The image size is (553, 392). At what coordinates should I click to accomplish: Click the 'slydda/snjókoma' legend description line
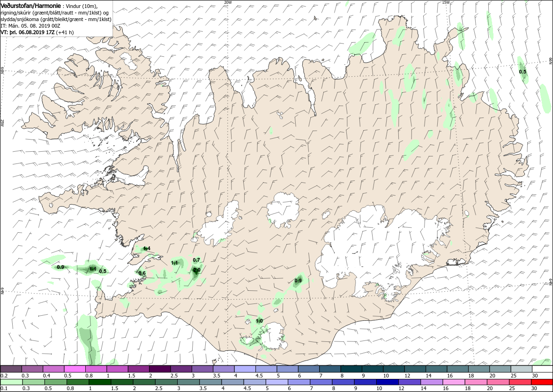(56, 19)
